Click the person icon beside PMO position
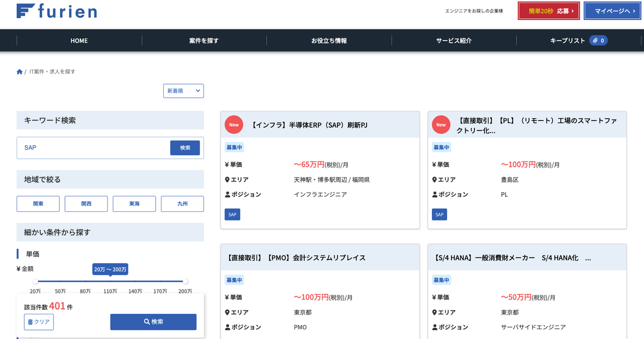The height and width of the screenshot is (339, 644). tap(228, 327)
